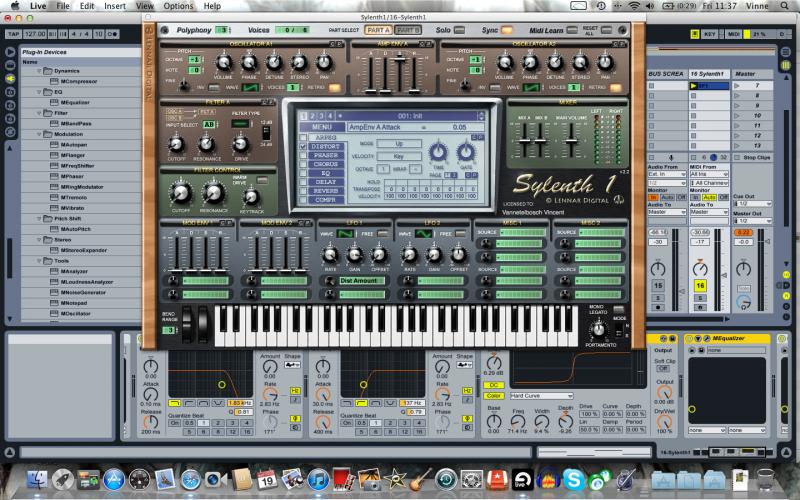Adjust the LFO 1 Rate knob

330,254
